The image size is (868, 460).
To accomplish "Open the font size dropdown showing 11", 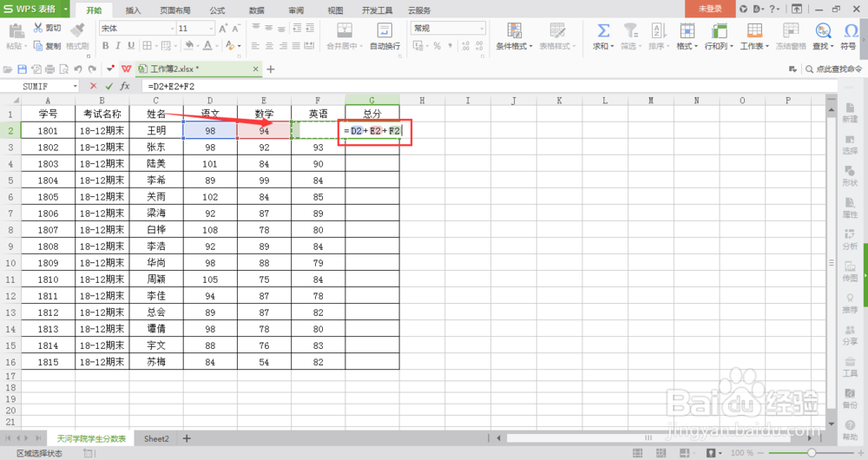I will [x=211, y=29].
